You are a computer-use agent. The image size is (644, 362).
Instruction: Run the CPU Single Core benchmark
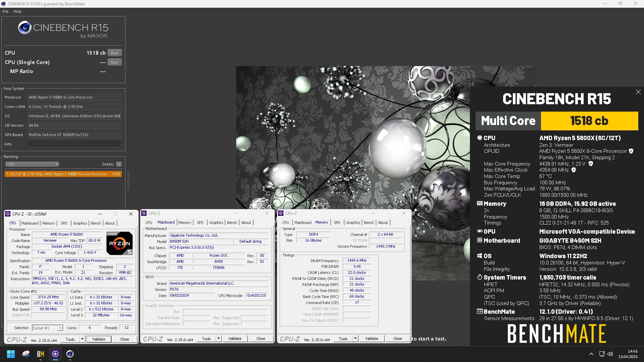pyautogui.click(x=114, y=62)
